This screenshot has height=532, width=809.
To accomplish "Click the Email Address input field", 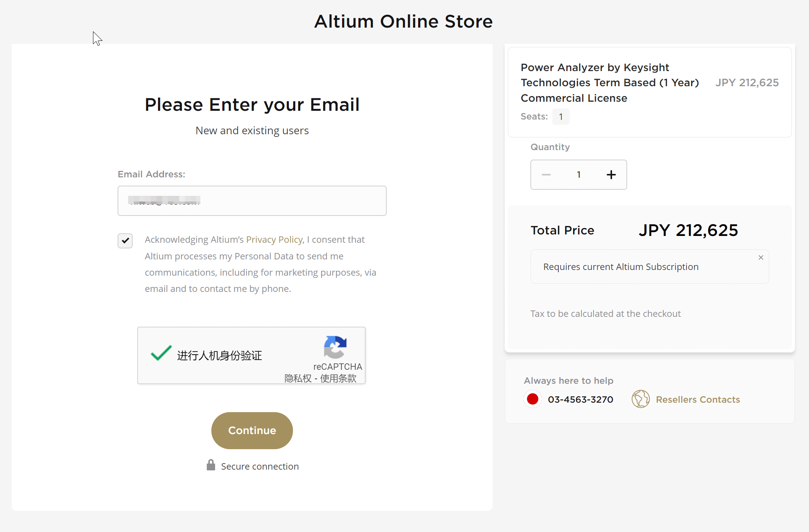I will pyautogui.click(x=252, y=201).
